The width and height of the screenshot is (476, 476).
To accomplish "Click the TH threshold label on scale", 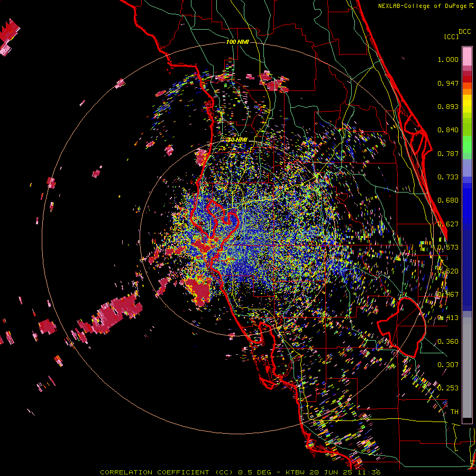I will click(x=454, y=412).
